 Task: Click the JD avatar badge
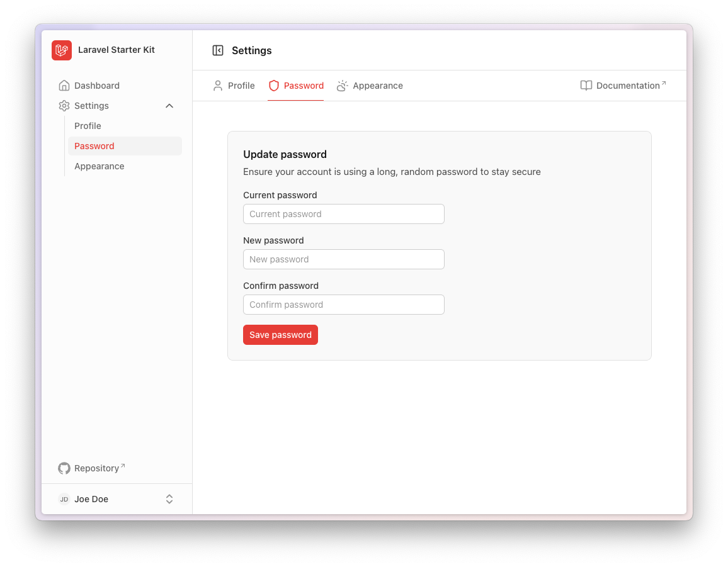tap(64, 499)
